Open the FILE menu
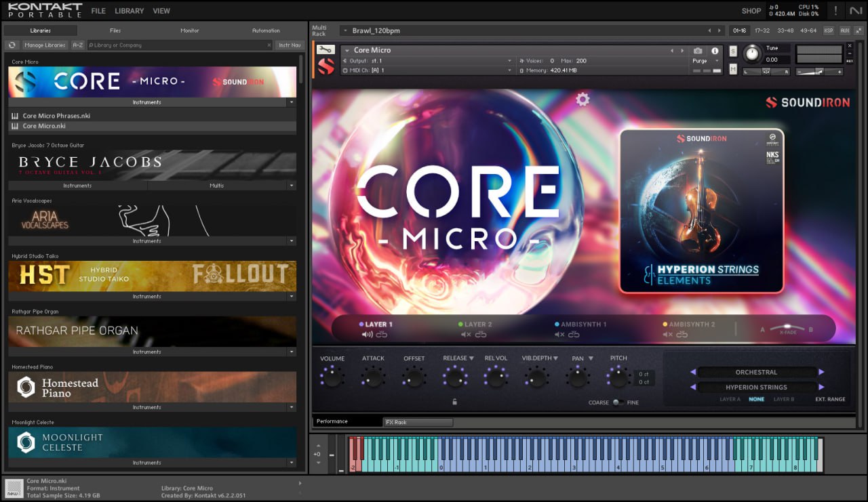The width and height of the screenshot is (868, 502). [98, 11]
